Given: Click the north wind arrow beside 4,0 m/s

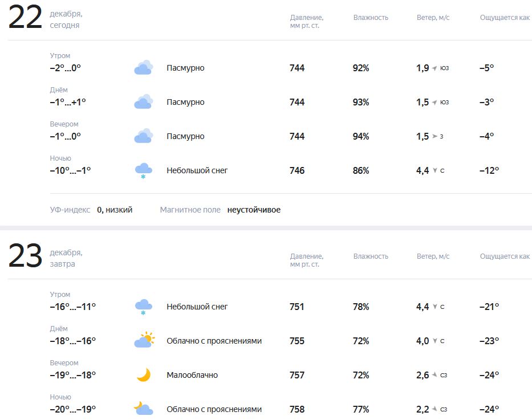Looking at the screenshot, I should (x=434, y=341).
